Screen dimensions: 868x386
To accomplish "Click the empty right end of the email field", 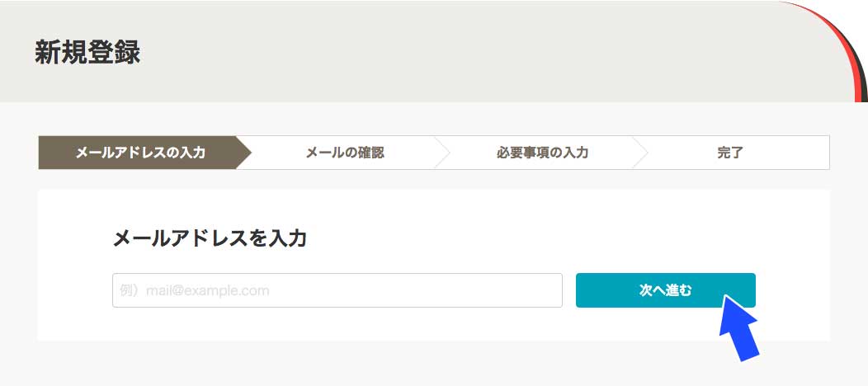I will [498, 290].
